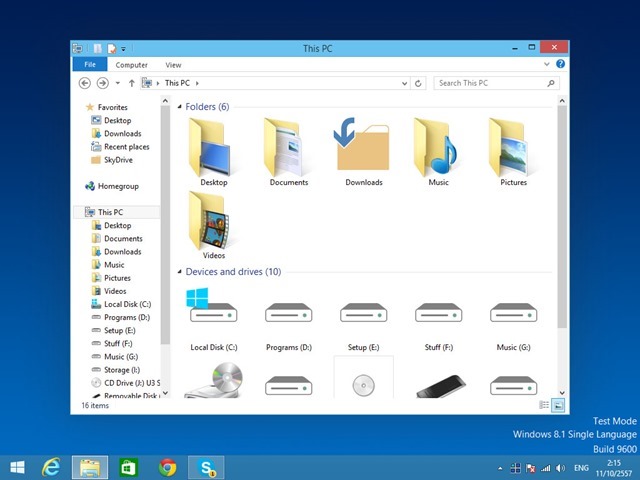Click the taskbar clock showing 2:15
The image size is (640, 480).
pyautogui.click(x=614, y=468)
